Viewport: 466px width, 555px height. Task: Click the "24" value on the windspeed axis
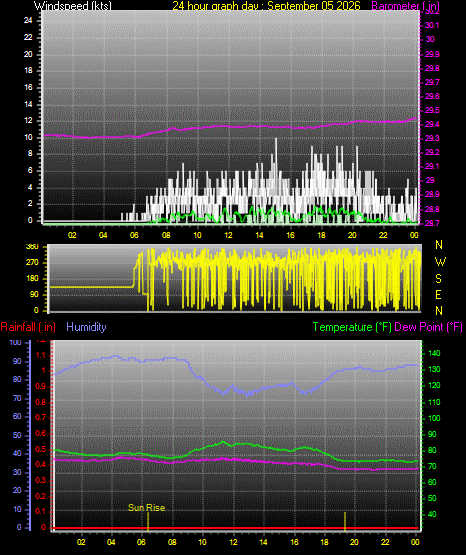click(x=28, y=21)
